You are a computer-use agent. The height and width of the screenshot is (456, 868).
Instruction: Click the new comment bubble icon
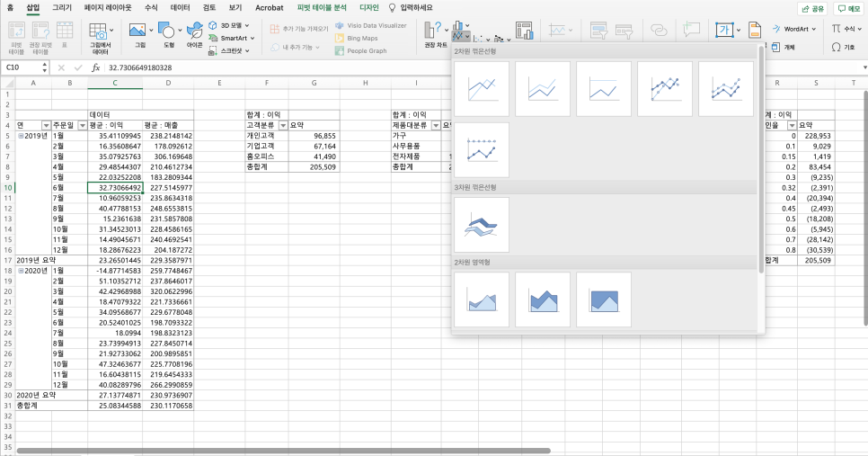(x=691, y=30)
